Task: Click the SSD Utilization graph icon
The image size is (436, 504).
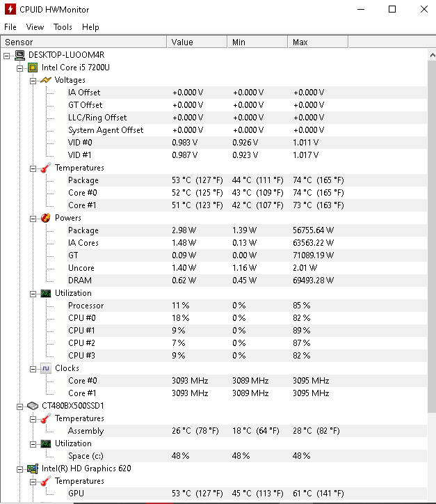Action: (x=46, y=443)
